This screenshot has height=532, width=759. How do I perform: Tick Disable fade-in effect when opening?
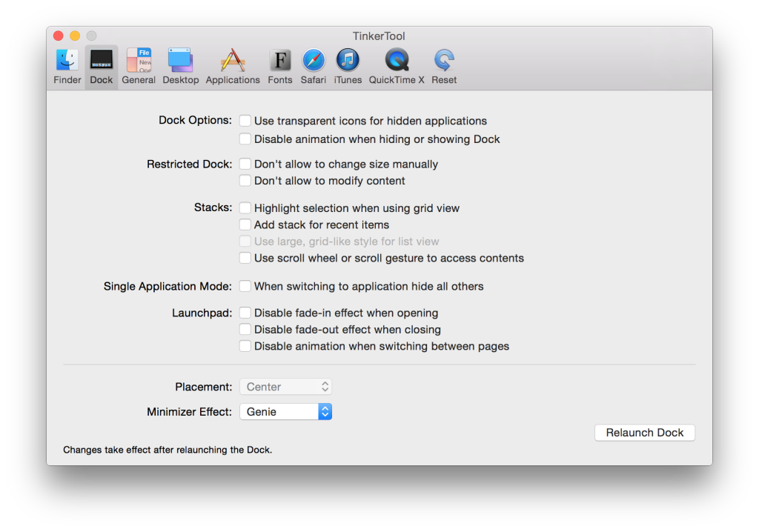(245, 313)
